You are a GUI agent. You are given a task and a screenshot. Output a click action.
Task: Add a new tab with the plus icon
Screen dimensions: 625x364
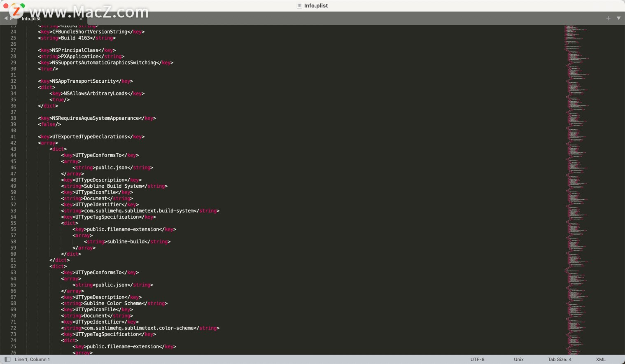point(608,18)
